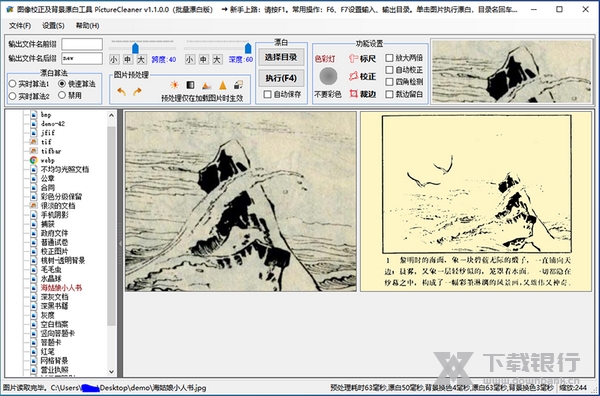Image resolution: width=600 pixels, height=396 pixels.
Task: Click the 小 button beside 跨度:40
Action: [114, 59]
